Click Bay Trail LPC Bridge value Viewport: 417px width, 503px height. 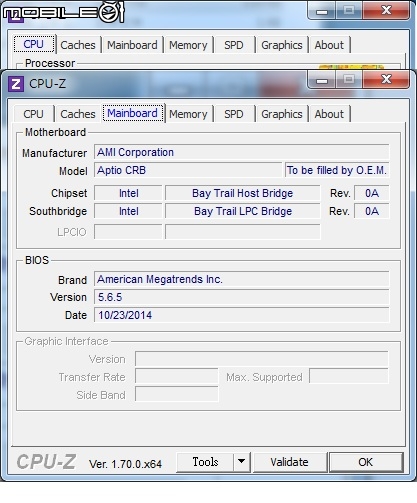(242, 211)
